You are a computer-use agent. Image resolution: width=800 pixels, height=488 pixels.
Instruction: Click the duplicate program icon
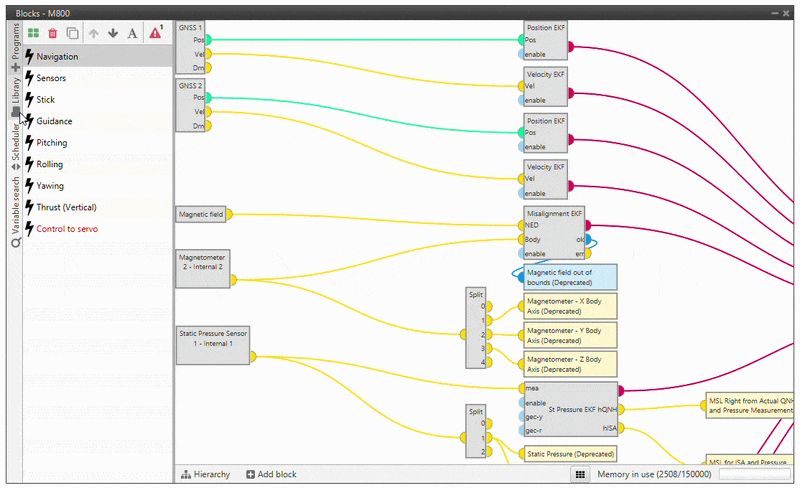click(x=72, y=32)
